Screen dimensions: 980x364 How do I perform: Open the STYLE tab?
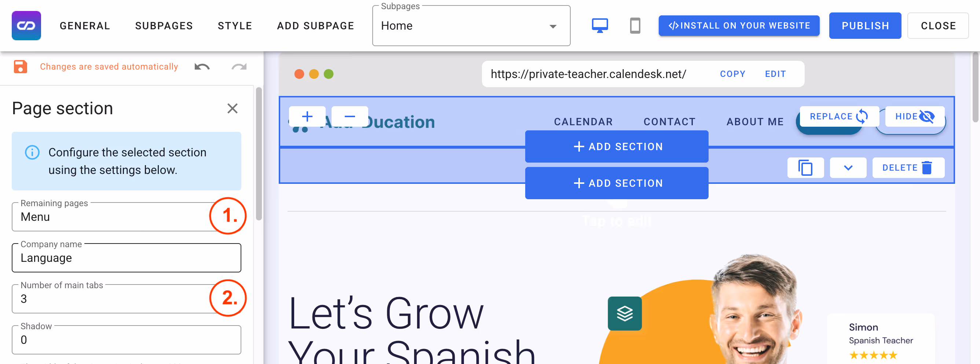235,26
